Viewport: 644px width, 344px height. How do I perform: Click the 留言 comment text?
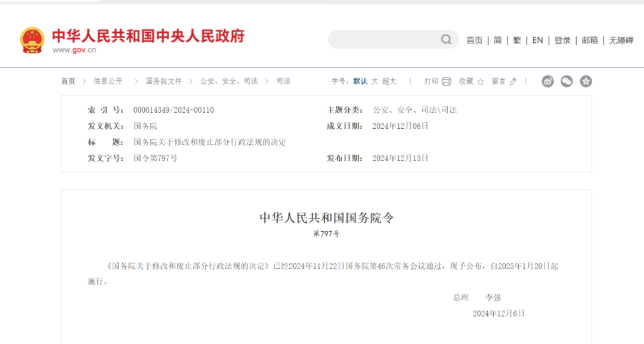coord(499,81)
